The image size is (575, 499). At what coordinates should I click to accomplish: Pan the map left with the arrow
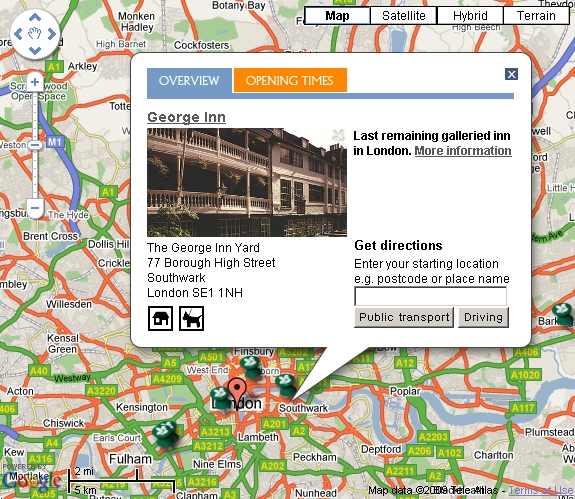pos(18,34)
